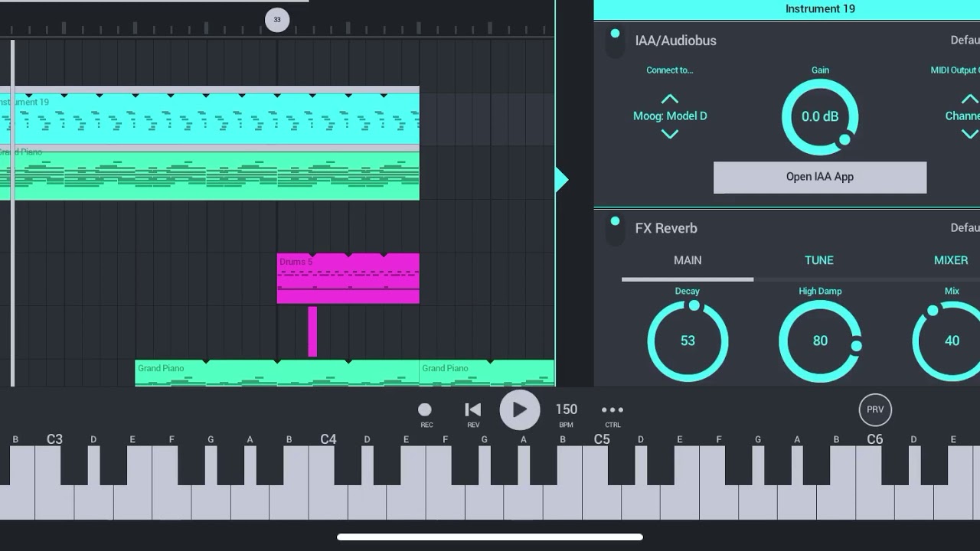This screenshot has width=980, height=551.
Task: Select the Moog: Model D connection label
Action: 670,116
